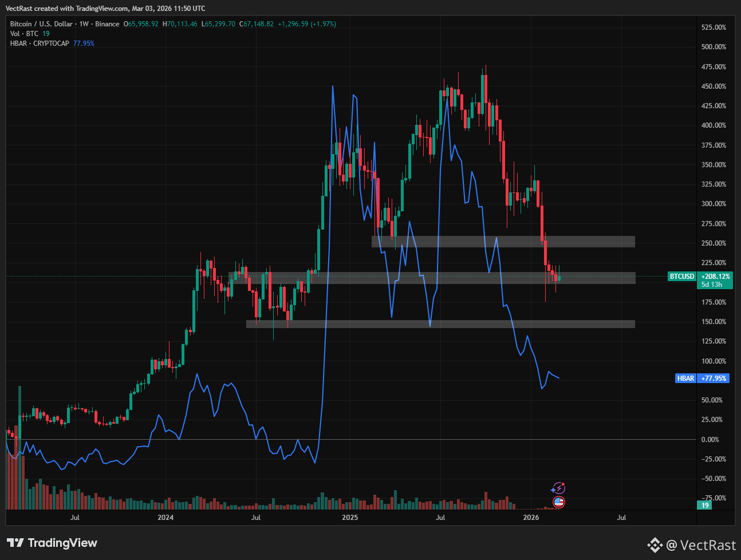Viewport: 741px width, 560px height.
Task: Click the 77.95% HBAR legend value
Action: [x=84, y=44]
